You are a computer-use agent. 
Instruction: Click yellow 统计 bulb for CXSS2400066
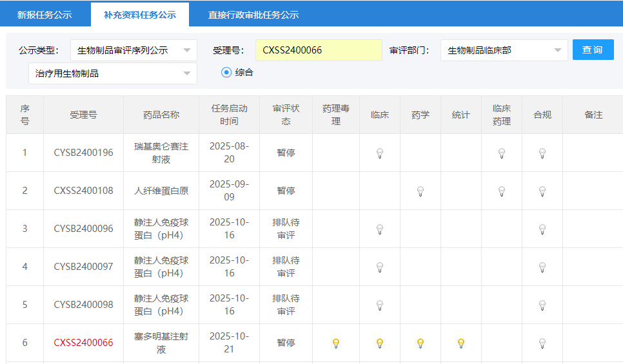click(x=461, y=343)
